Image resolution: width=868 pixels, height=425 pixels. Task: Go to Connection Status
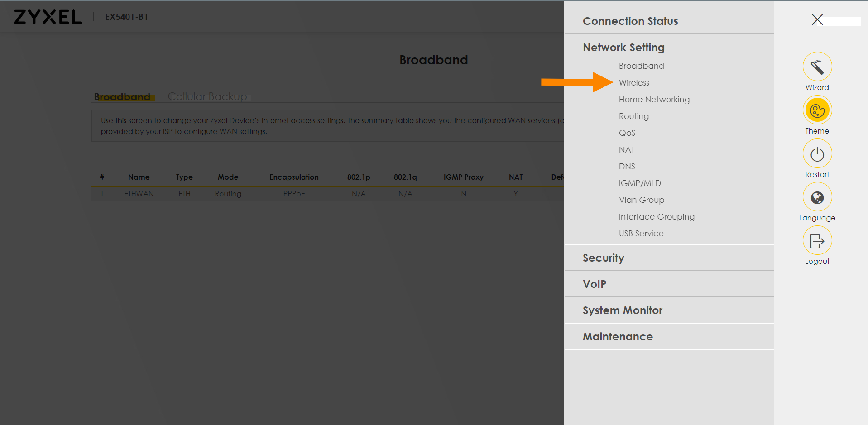pyautogui.click(x=630, y=21)
